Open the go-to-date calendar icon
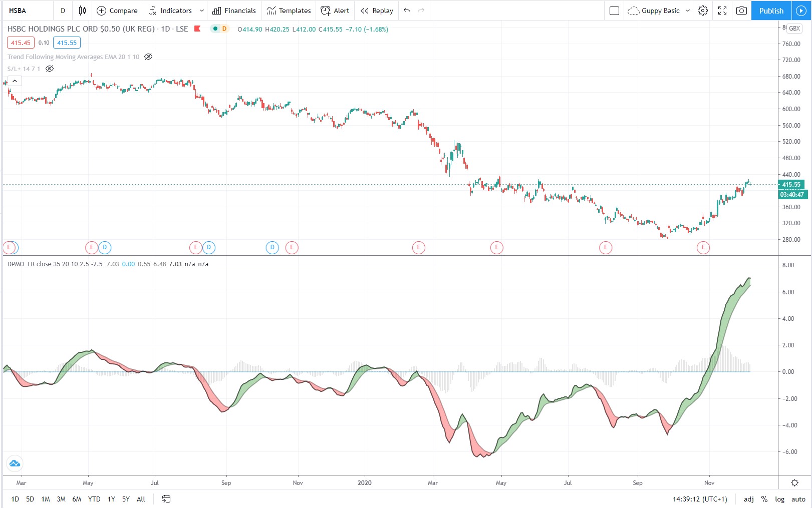This screenshot has width=812, height=508. tap(166, 499)
